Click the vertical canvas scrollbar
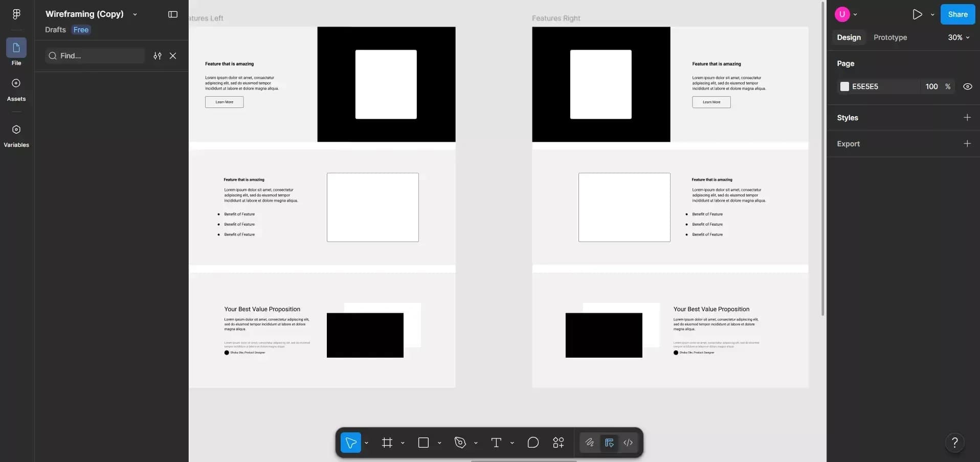 click(822, 159)
